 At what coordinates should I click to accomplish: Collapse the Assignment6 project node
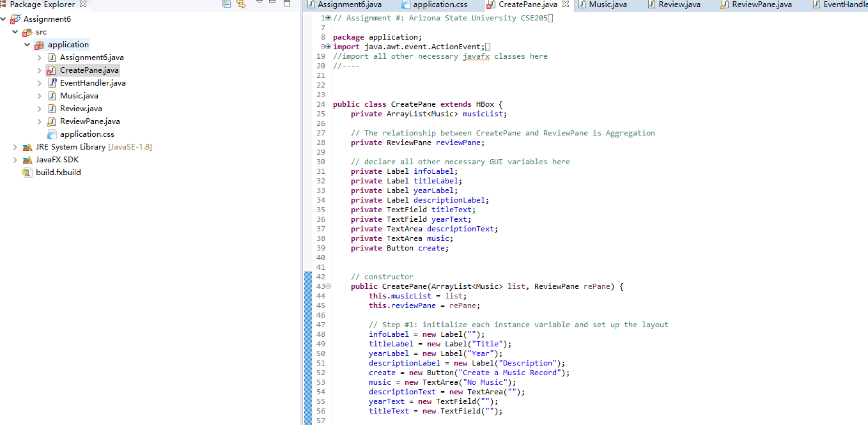point(4,19)
